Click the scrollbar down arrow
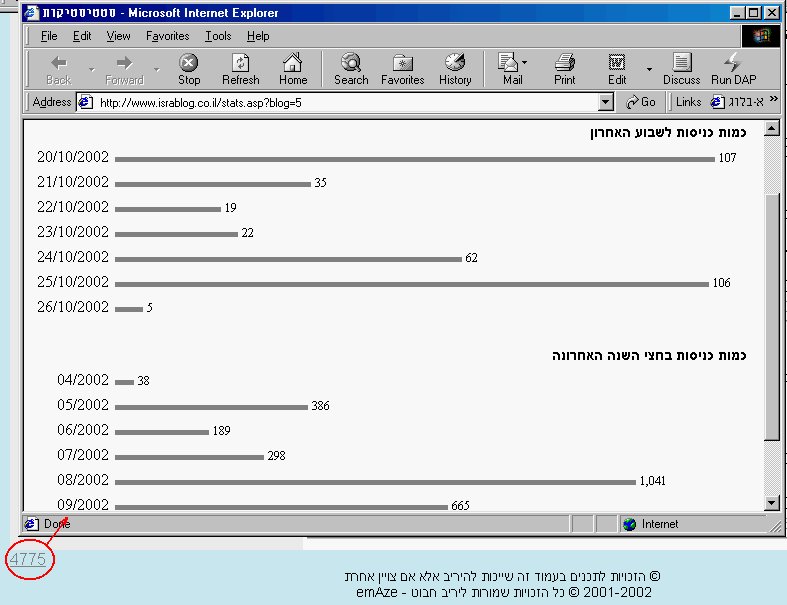The image size is (787, 605). click(x=771, y=503)
